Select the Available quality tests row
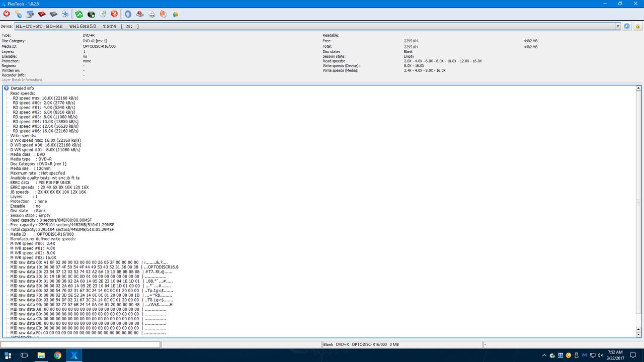The image size is (644, 362). [45, 178]
